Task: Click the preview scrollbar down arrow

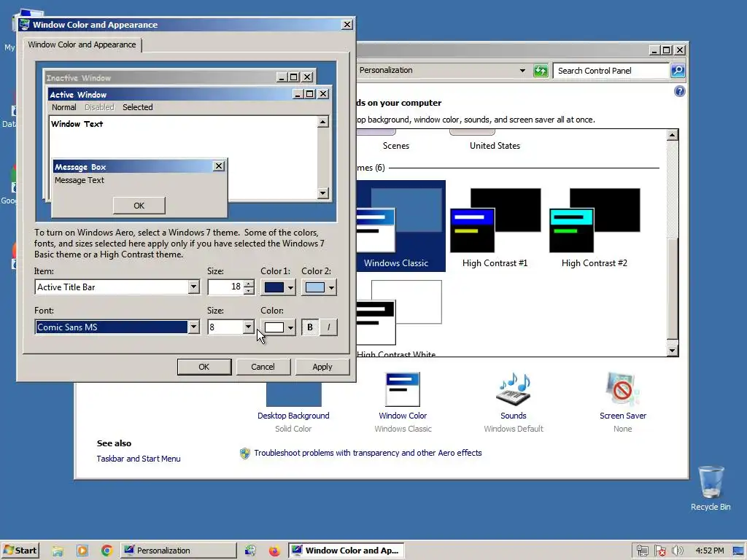Action: [x=323, y=192]
